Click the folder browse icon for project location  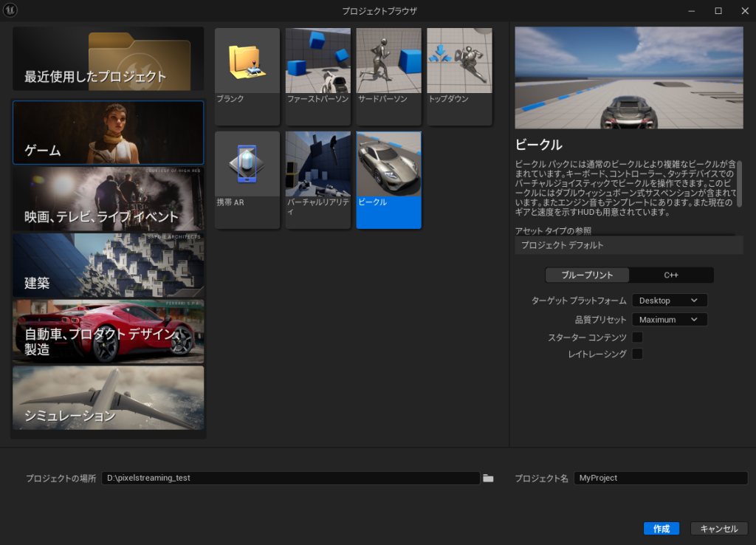click(488, 479)
